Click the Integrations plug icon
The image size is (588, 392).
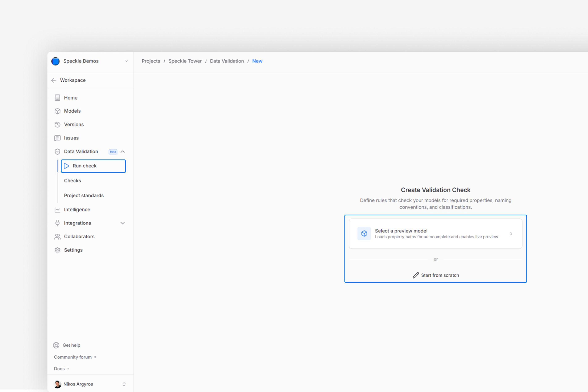click(58, 223)
